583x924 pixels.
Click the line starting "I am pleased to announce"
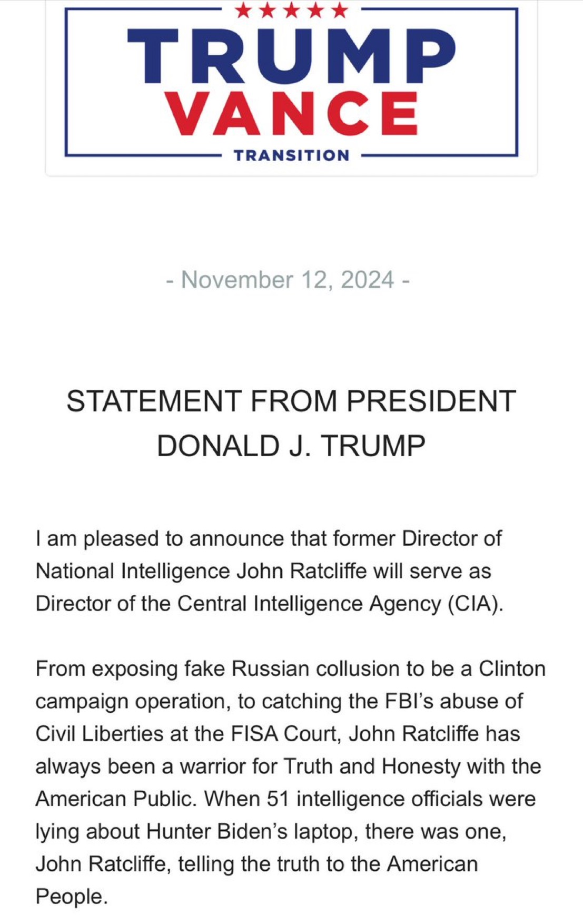point(269,538)
